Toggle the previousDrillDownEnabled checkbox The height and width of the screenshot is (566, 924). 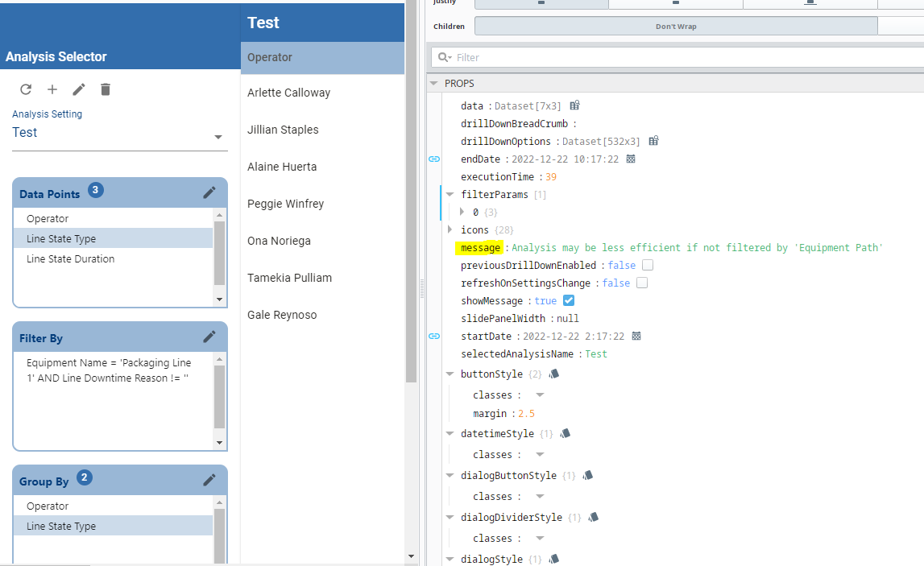coord(648,265)
